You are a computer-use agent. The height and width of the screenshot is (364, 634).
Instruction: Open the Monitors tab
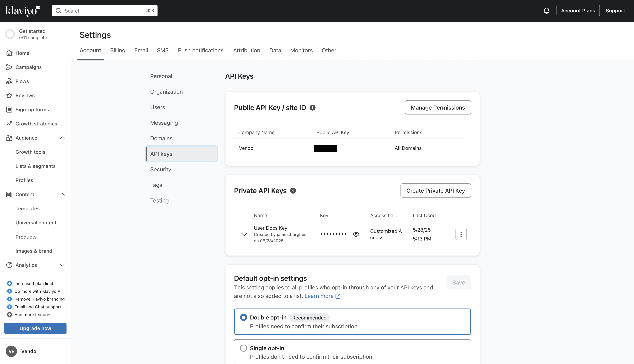tap(301, 50)
